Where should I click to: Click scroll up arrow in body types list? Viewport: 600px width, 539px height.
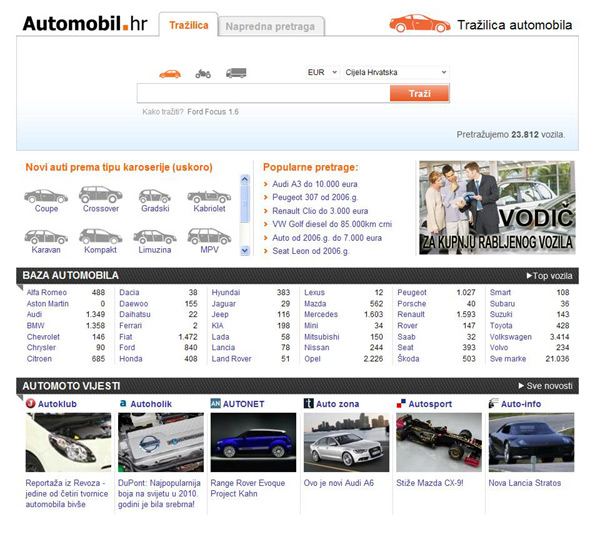pyautogui.click(x=245, y=179)
